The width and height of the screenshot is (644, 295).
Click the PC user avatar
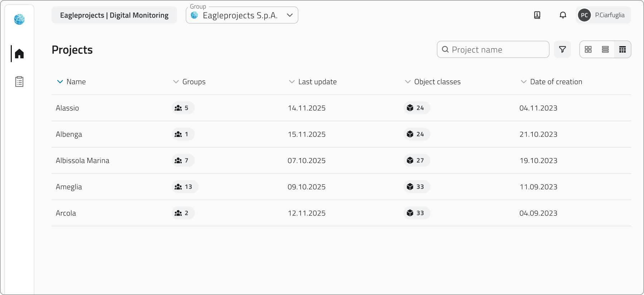pyautogui.click(x=584, y=15)
